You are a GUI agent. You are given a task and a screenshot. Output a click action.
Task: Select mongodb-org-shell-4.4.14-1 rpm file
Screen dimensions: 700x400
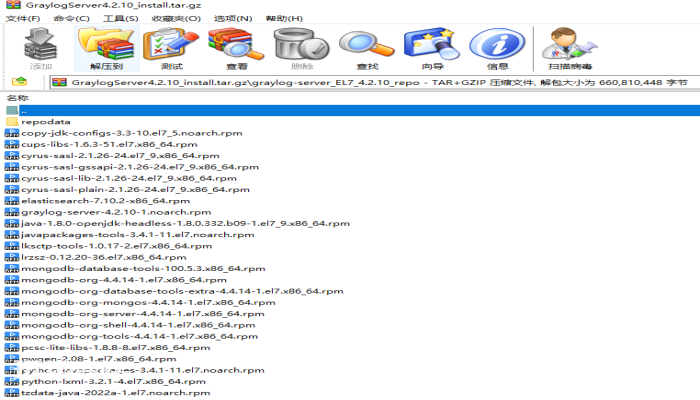pos(138,325)
